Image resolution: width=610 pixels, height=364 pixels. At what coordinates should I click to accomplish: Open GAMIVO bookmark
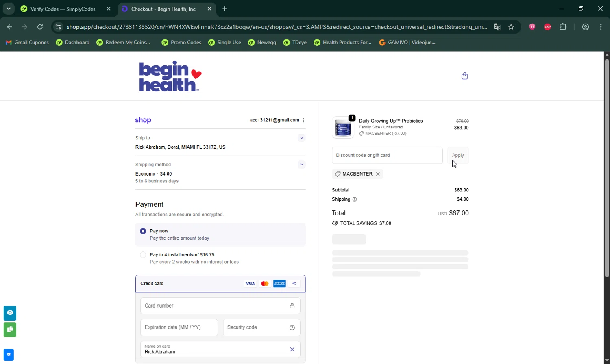407,42
